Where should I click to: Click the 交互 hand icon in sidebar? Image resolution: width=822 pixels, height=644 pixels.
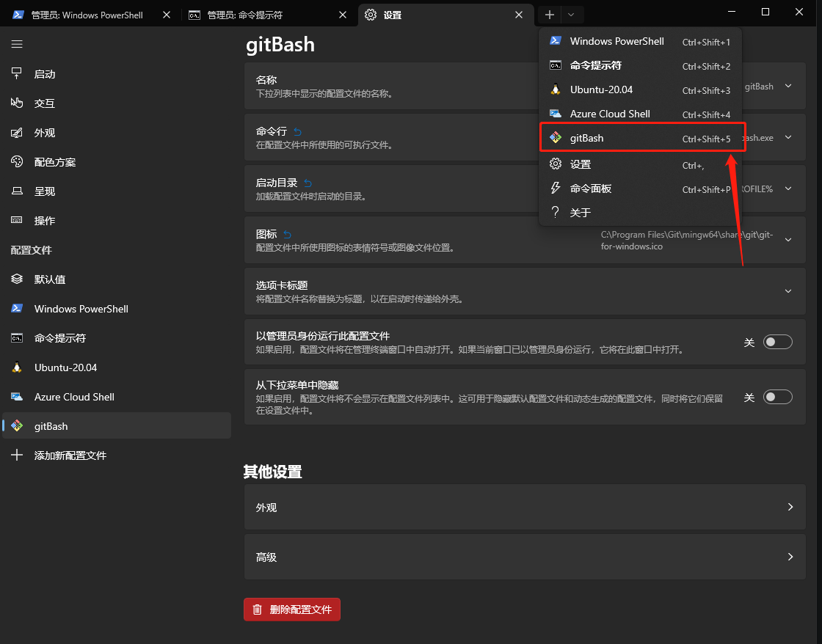(17, 103)
